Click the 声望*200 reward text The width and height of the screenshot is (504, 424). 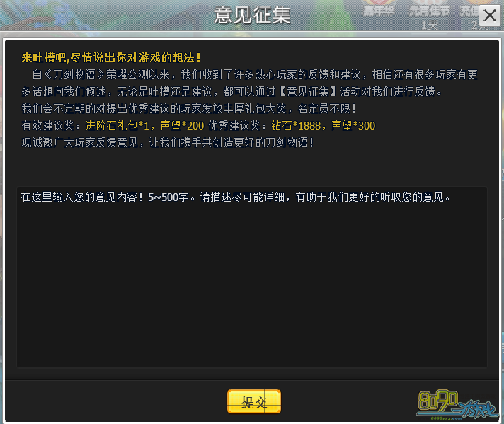[182, 126]
